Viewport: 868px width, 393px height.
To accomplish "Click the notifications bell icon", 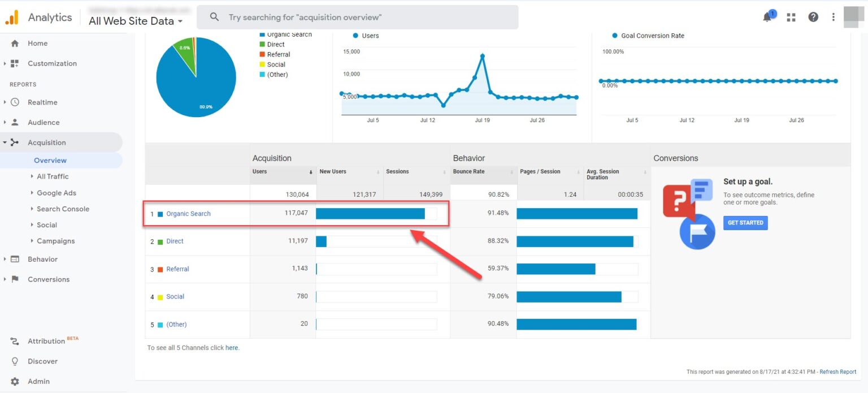I will (x=767, y=17).
